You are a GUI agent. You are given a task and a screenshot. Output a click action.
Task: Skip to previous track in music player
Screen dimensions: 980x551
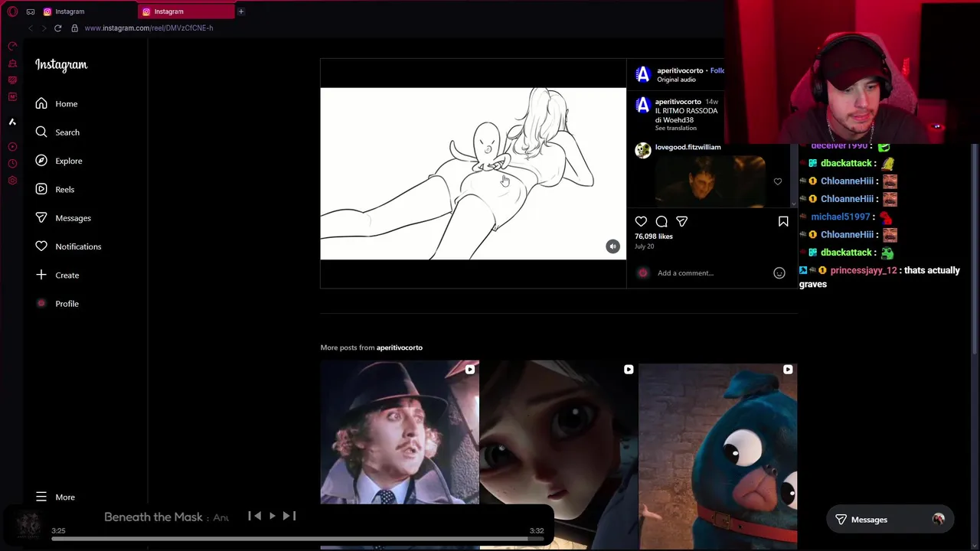254,517
